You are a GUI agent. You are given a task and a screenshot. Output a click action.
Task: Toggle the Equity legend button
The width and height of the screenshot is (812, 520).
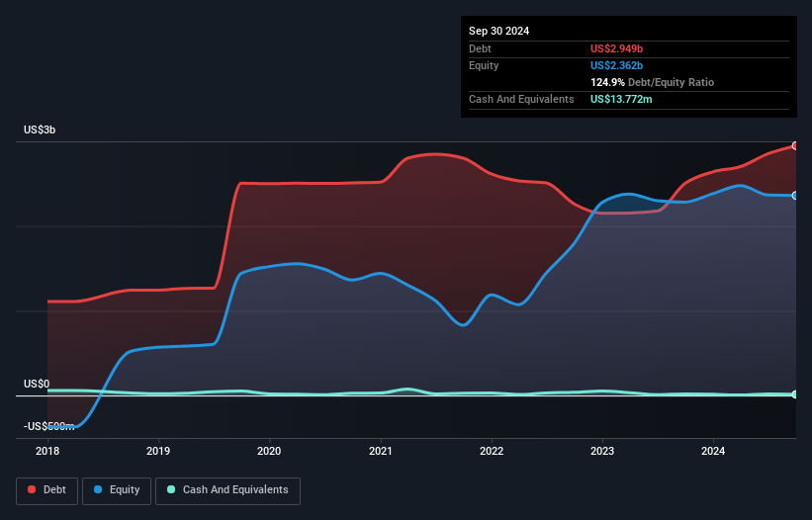click(x=117, y=490)
